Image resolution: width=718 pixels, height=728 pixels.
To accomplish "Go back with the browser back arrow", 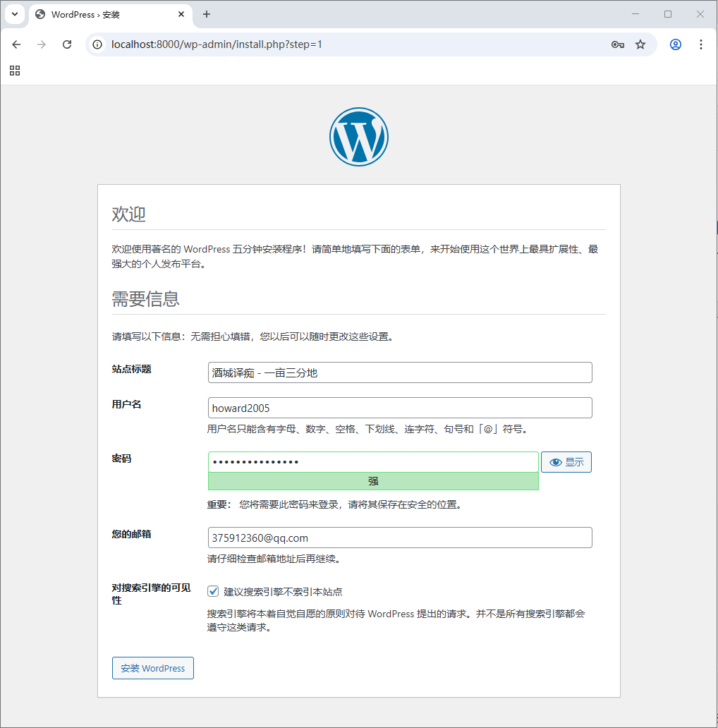I will (x=17, y=44).
